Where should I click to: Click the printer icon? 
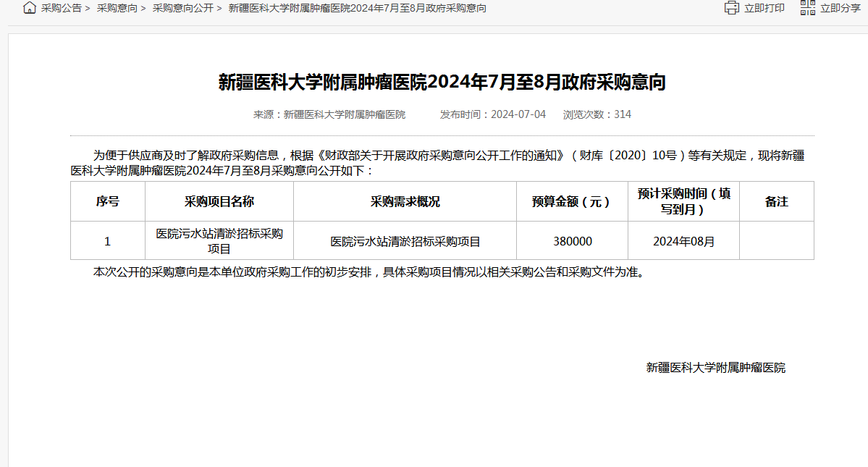(x=732, y=8)
